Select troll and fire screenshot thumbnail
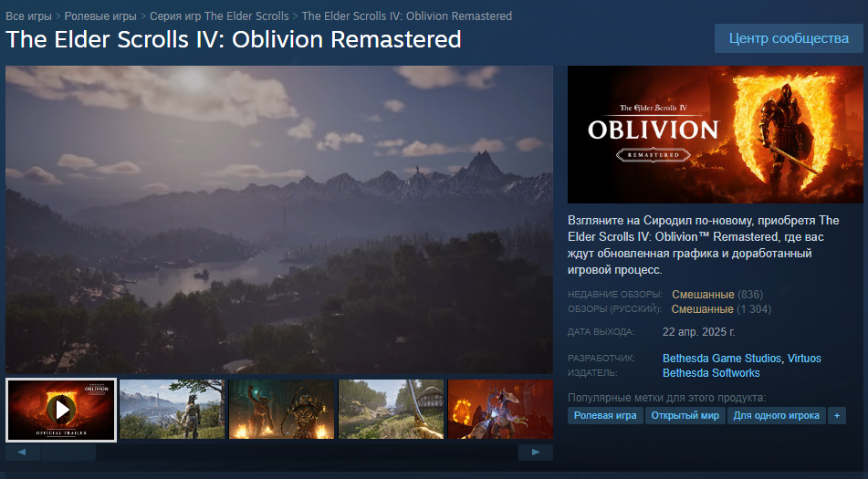This screenshot has width=868, height=479. [x=281, y=410]
